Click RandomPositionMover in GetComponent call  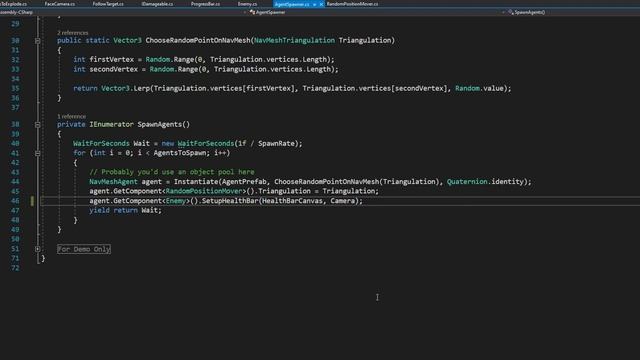[x=204, y=191]
